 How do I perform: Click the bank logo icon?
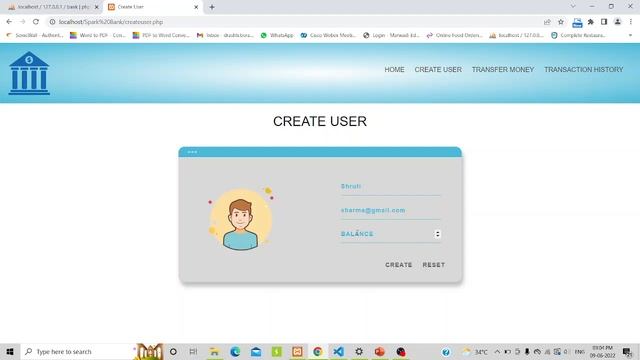point(29,73)
